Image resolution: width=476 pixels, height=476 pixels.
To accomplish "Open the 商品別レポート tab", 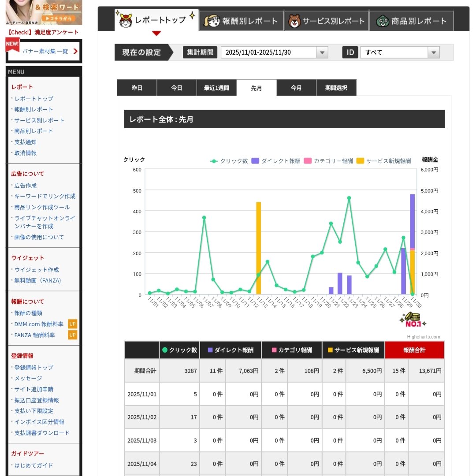I will pyautogui.click(x=411, y=21).
